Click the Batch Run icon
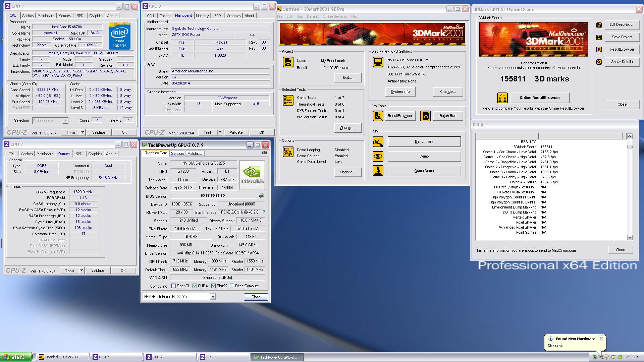Viewport: 644px width, 362px height. click(x=425, y=116)
